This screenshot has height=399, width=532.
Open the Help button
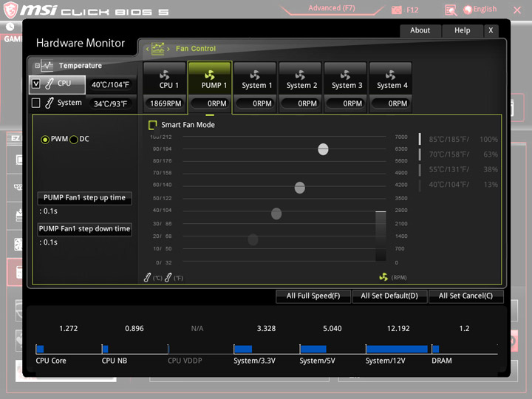point(462,30)
